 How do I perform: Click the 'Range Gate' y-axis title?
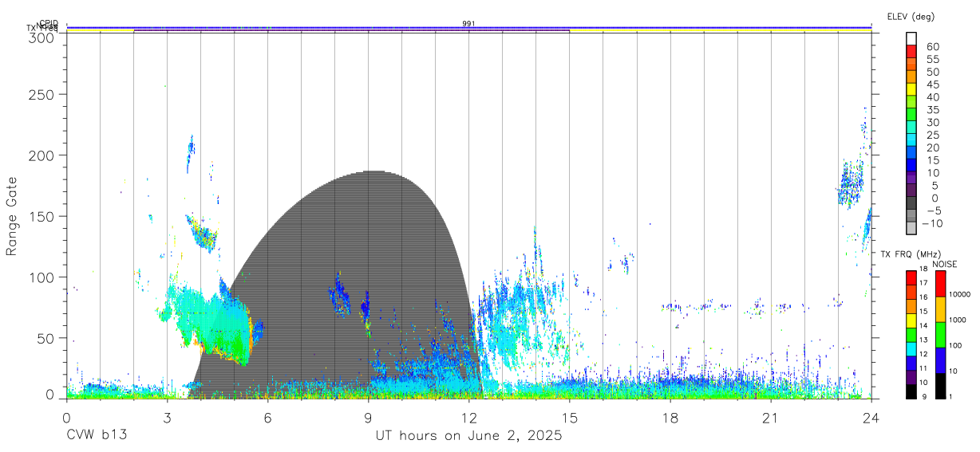click(x=12, y=217)
